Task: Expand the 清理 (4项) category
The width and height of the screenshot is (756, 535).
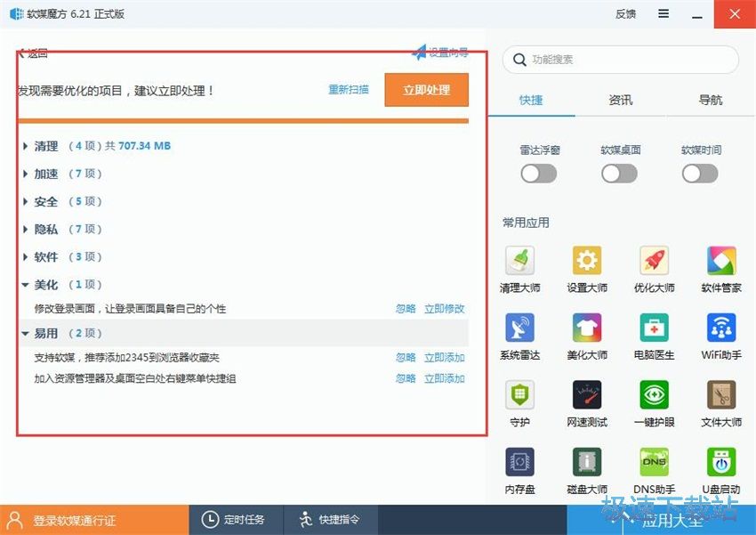Action: [26, 146]
